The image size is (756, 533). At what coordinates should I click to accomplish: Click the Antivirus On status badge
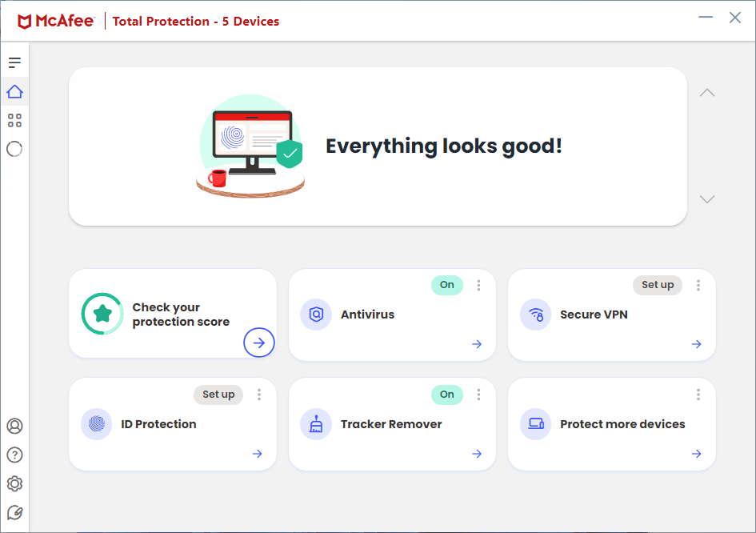coord(446,285)
